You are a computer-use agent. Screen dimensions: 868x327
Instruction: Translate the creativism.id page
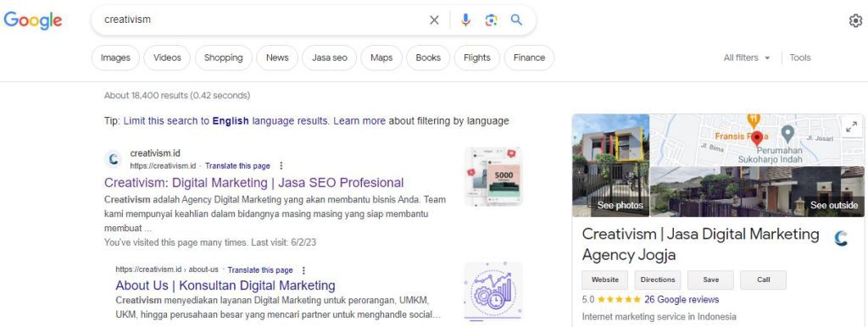click(237, 166)
